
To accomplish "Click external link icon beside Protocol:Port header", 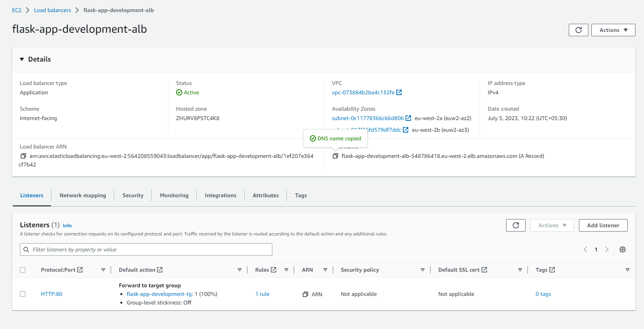I will (x=80, y=270).
